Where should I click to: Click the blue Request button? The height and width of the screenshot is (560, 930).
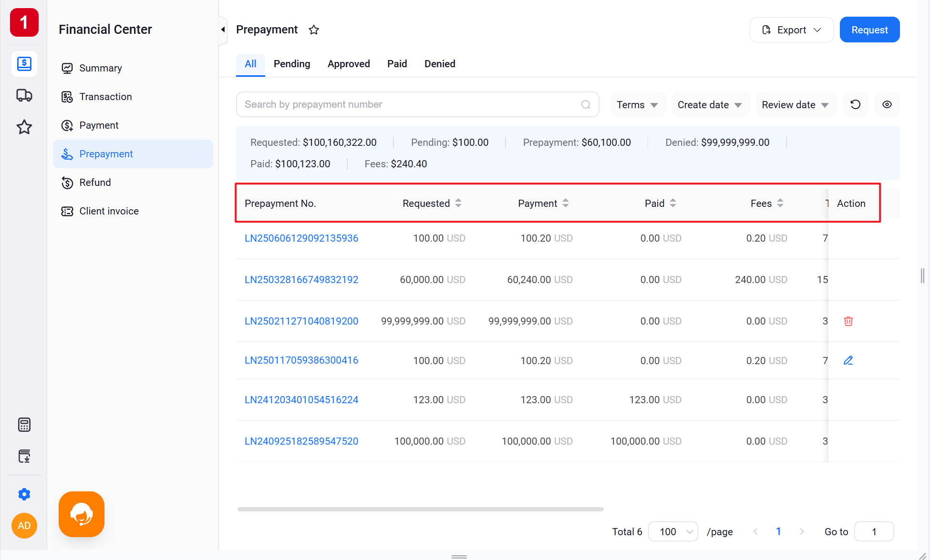[x=869, y=30]
